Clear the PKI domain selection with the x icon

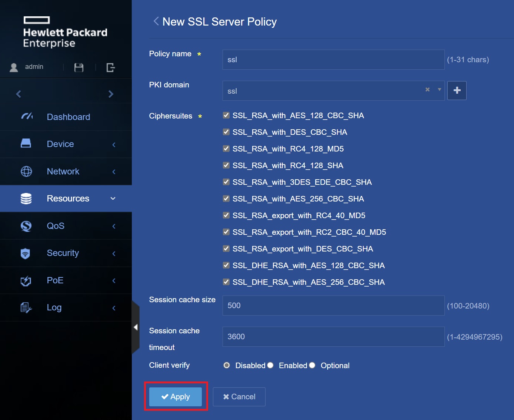coord(427,90)
